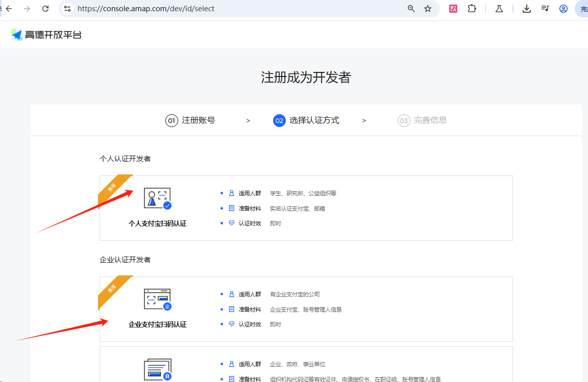
Task: Click text 有企业支付宝的公司
Action: tap(295, 294)
